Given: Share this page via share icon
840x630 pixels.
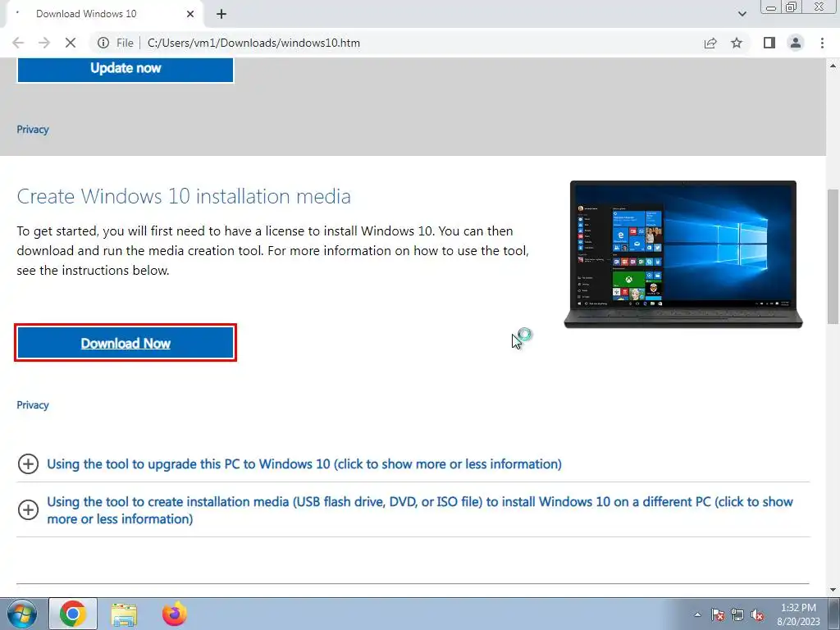Looking at the screenshot, I should coord(710,43).
